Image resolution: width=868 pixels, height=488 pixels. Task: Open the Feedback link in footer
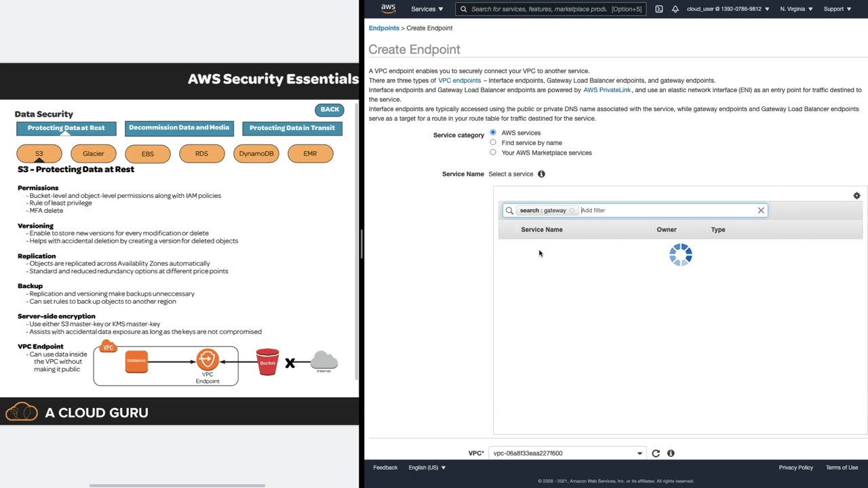tap(385, 468)
